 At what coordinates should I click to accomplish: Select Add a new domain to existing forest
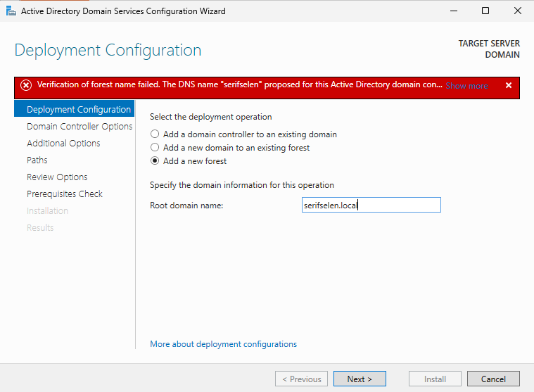(x=155, y=148)
